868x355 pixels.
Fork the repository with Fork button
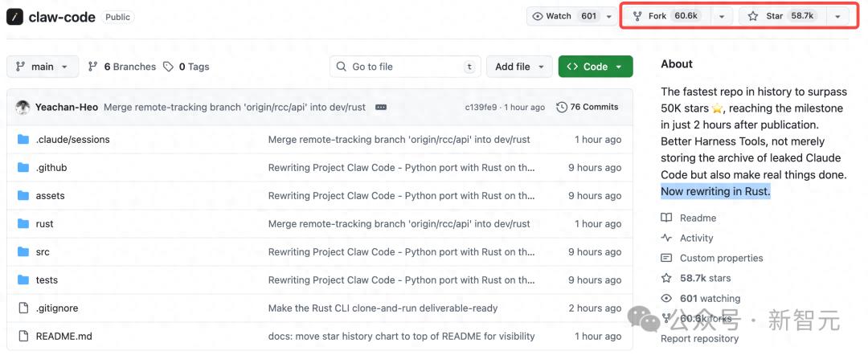pyautogui.click(x=667, y=16)
